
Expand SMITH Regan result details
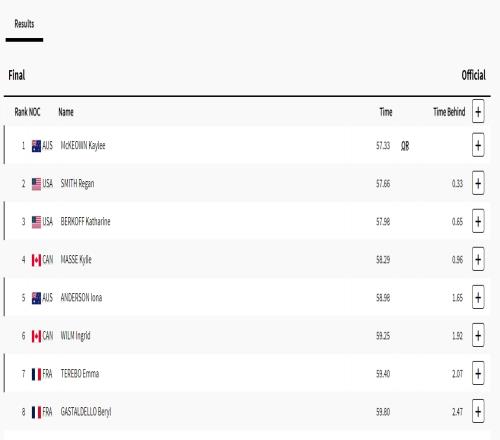(478, 183)
